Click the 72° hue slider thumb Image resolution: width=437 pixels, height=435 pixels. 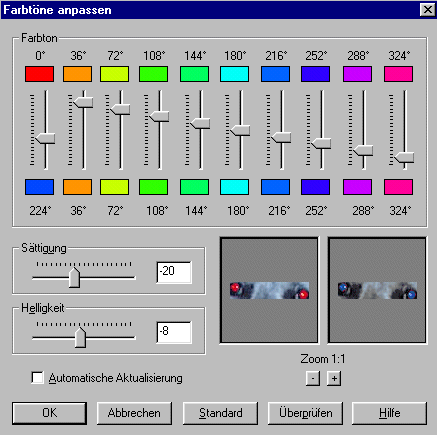120,109
